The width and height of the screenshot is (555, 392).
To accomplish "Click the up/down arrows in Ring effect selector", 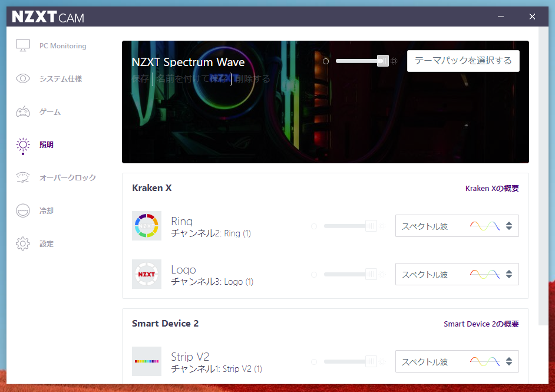I will 509,226.
